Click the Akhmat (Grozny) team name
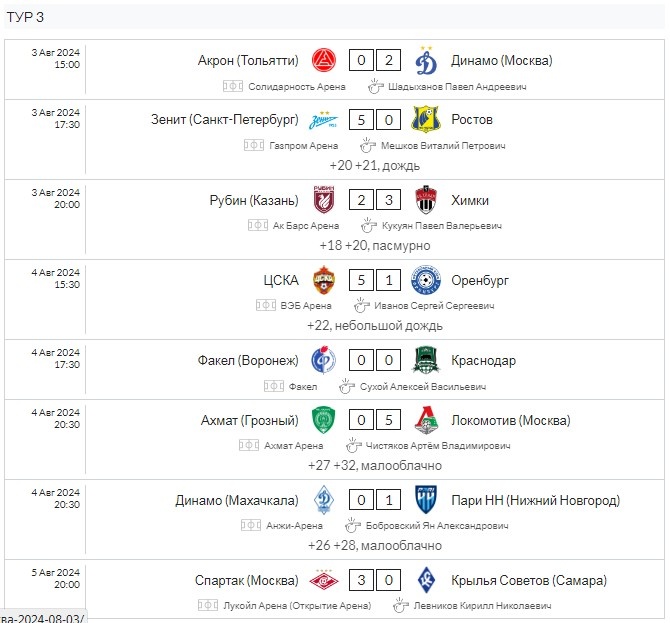Image resolution: width=670 pixels, height=623 pixels. click(x=250, y=420)
